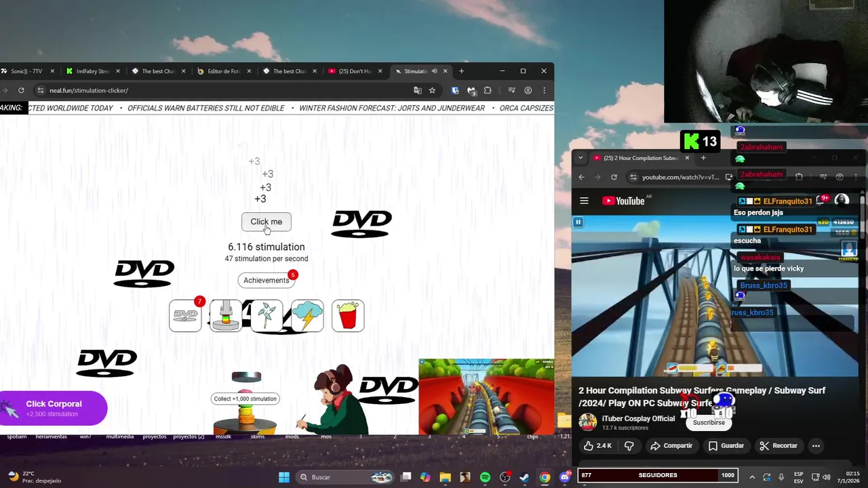The image size is (868, 488).
Task: Subscribe with the Suscribirse button
Action: 709,422
